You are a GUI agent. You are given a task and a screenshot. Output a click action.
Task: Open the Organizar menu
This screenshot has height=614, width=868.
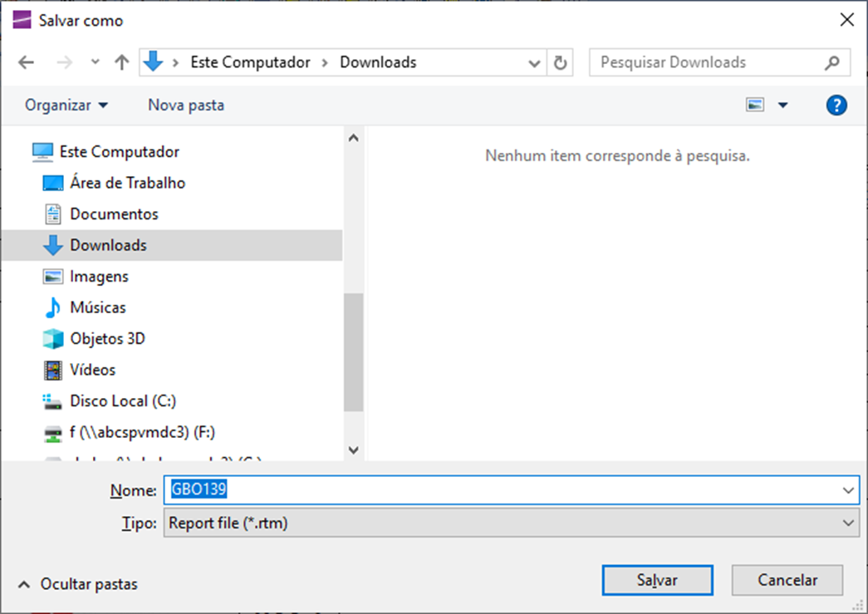point(66,106)
